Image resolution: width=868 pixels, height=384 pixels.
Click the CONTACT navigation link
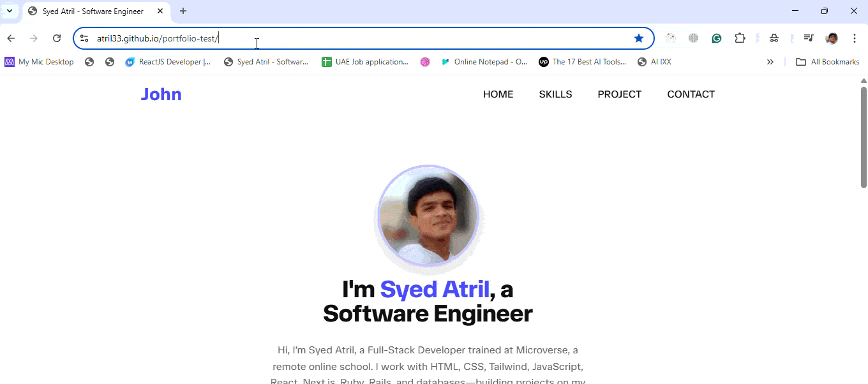tap(691, 94)
